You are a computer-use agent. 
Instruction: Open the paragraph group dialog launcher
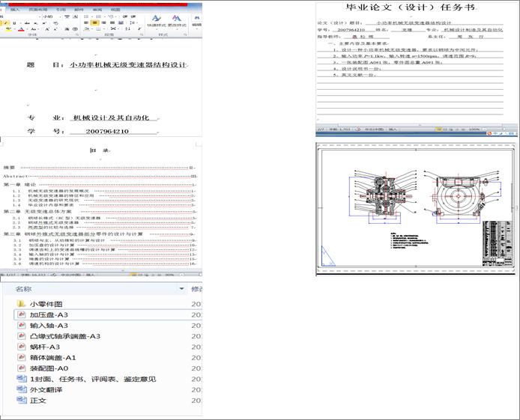point(142,34)
